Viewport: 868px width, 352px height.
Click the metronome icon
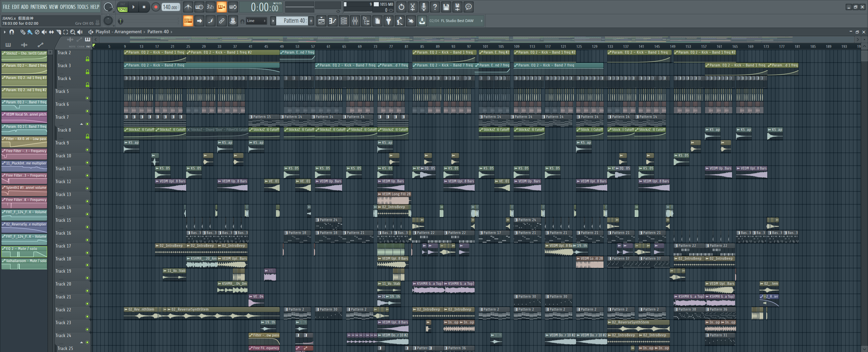tap(188, 7)
